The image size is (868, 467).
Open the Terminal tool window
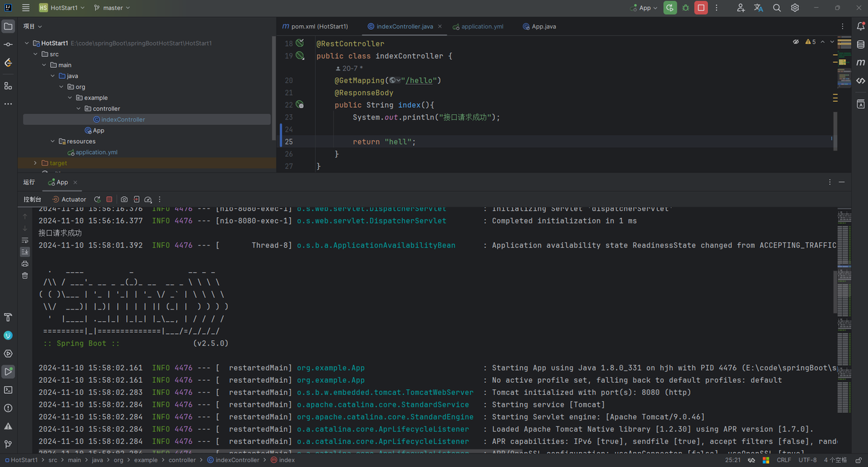[8, 390]
